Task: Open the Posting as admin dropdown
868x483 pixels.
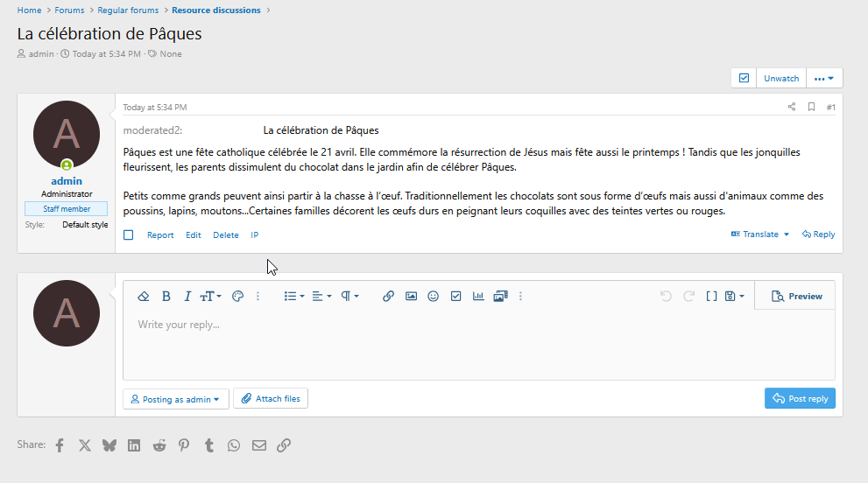Action: coord(175,399)
